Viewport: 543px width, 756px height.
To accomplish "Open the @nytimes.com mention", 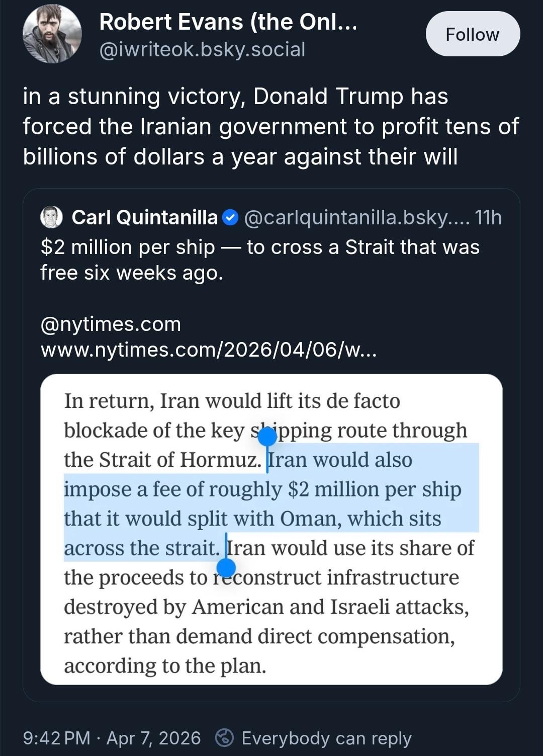I will tap(111, 324).
